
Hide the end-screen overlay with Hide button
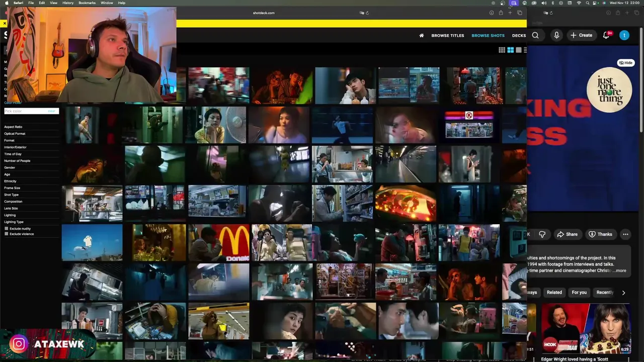click(x=626, y=63)
